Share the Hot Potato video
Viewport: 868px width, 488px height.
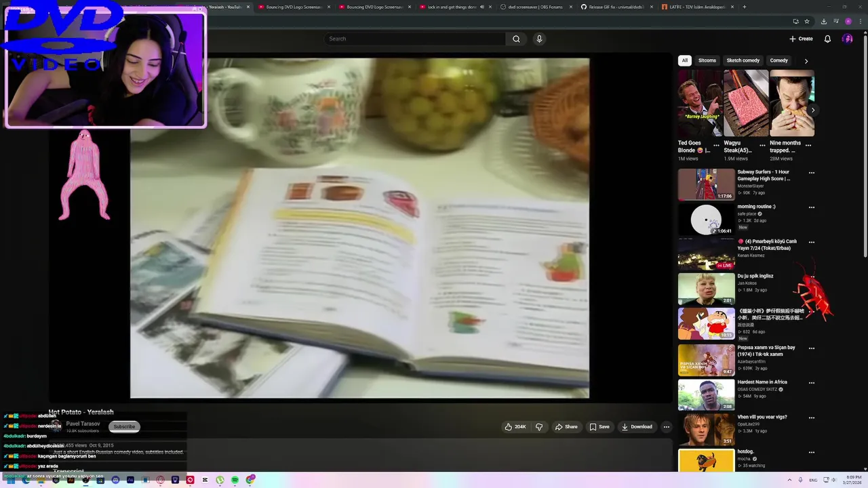(566, 426)
